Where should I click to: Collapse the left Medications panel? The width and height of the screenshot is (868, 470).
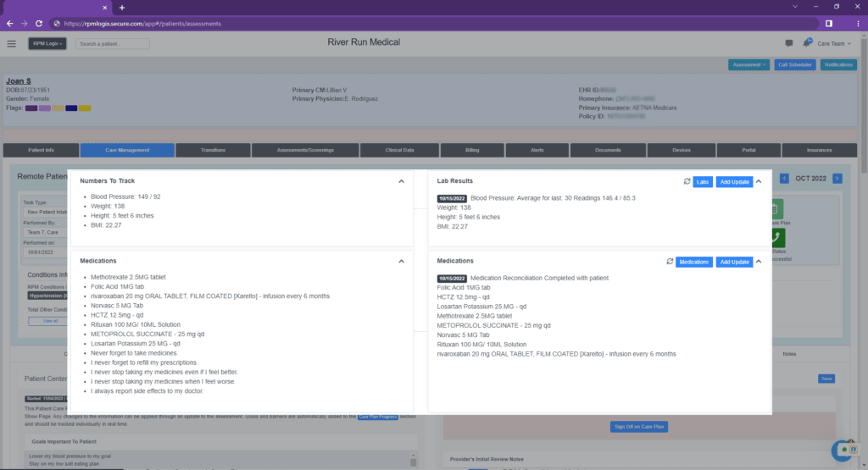click(x=401, y=261)
